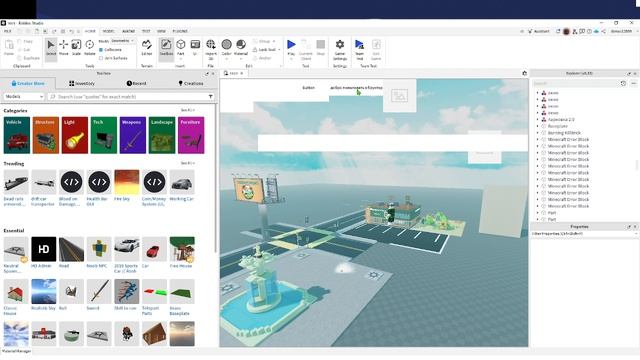This screenshot has height=360, width=640.
Task: Click the Explorer history icon
Action: click(x=623, y=83)
